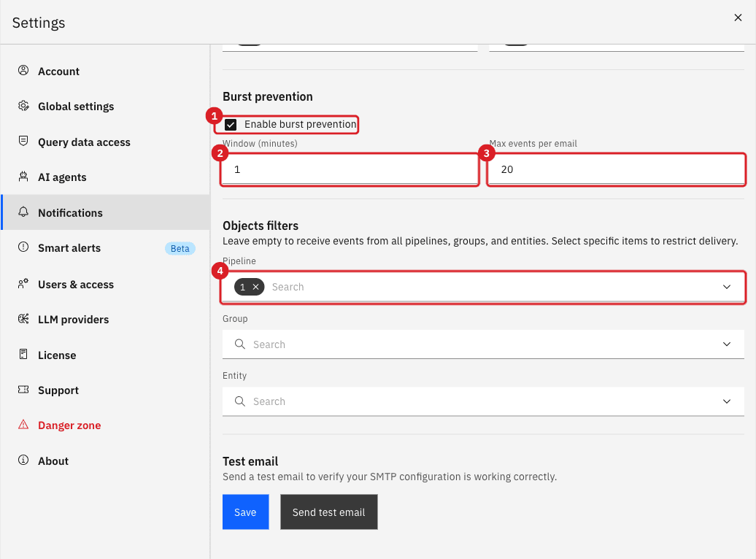
Task: Click the Entity search input
Action: pos(483,401)
